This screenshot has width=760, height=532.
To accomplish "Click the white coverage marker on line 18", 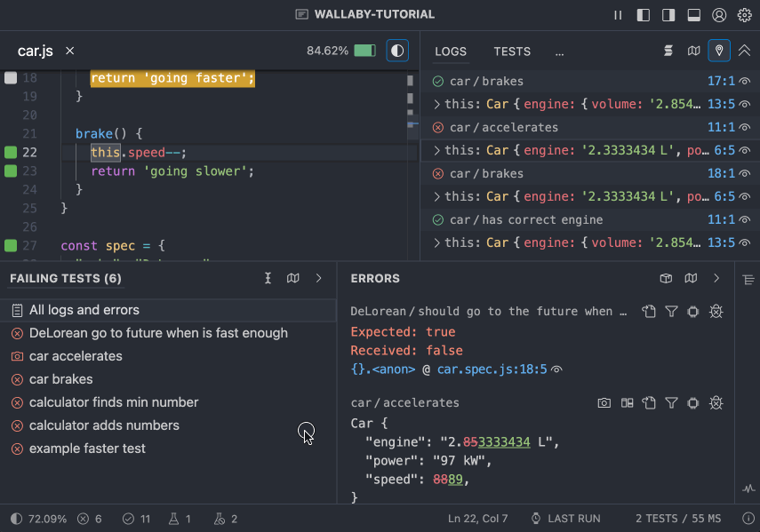I will click(11, 78).
